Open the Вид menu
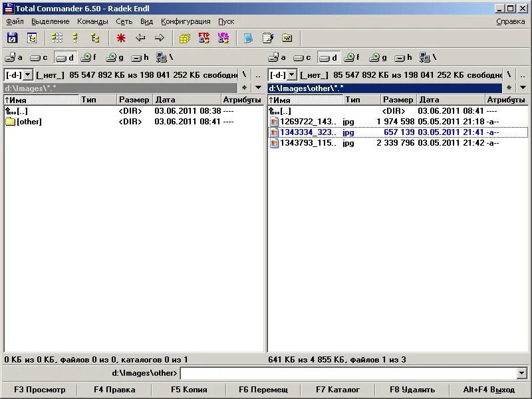 coord(146,21)
